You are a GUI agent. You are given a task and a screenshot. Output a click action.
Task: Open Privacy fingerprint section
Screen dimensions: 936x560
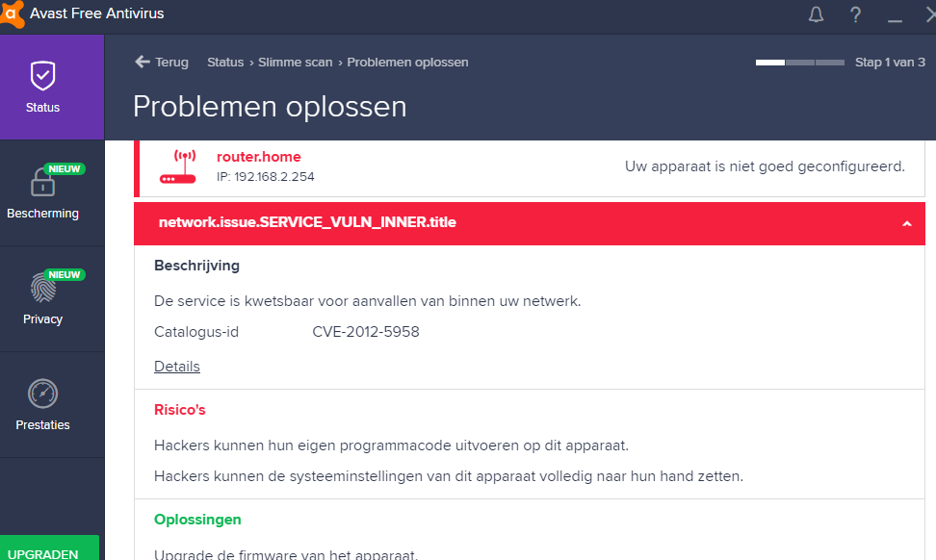[x=42, y=289]
